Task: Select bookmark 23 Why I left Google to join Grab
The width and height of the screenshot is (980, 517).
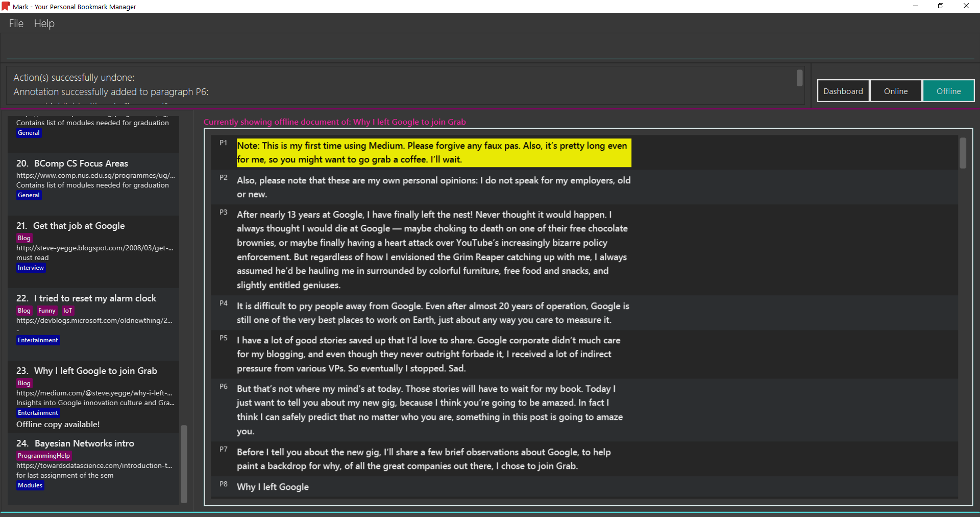Action: 93,396
